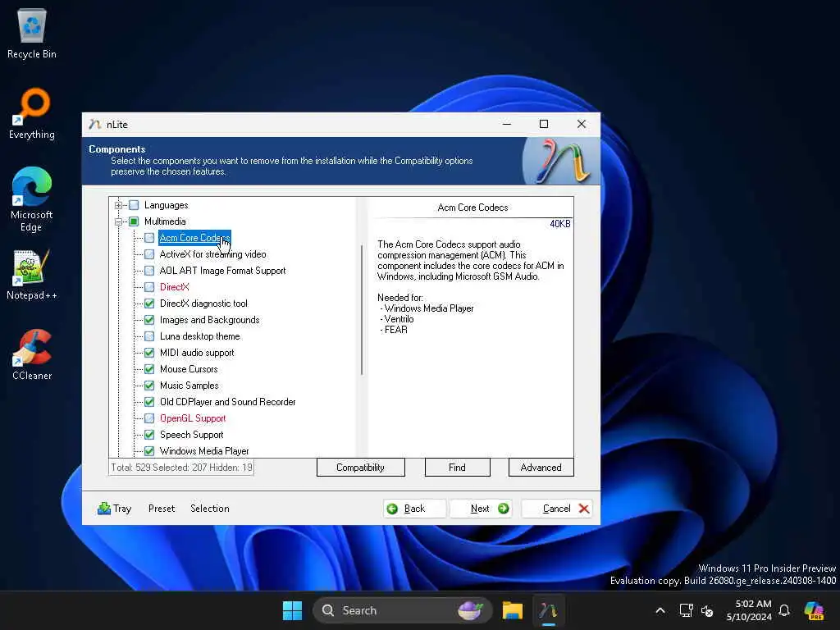The width and height of the screenshot is (840, 630).
Task: Toggle the Languages checkbox
Action: 134,205
